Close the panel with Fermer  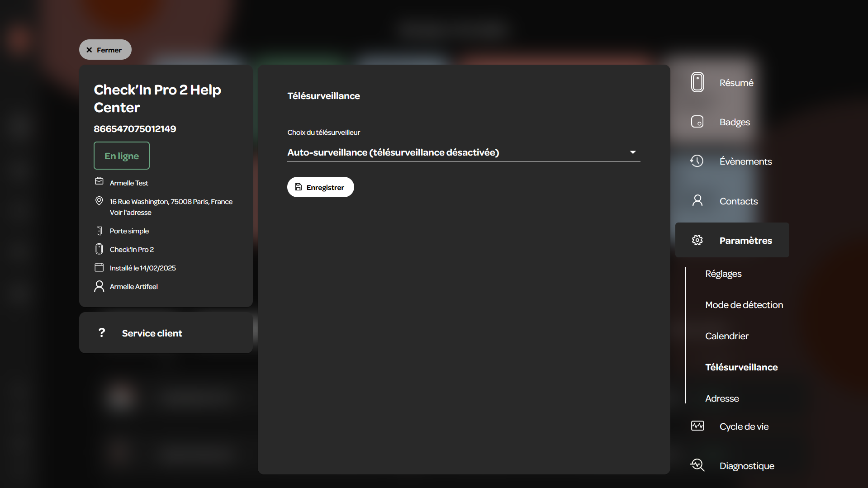click(x=105, y=50)
